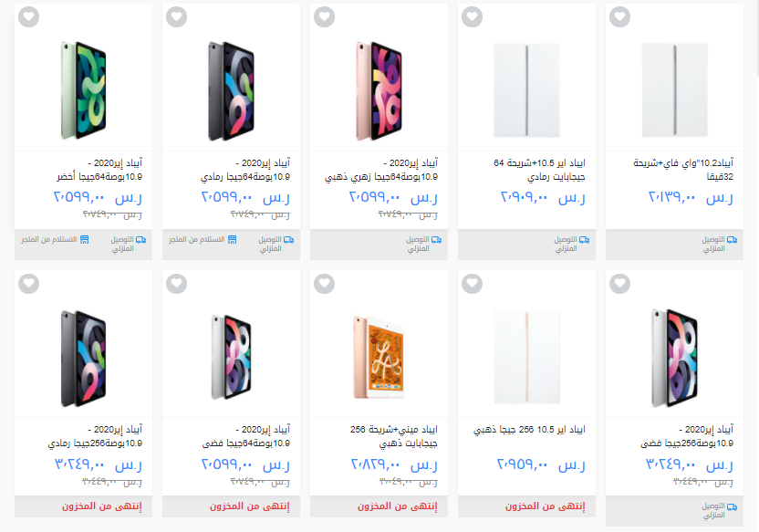Open the gold iPad mini product image
Image resolution: width=759 pixels, height=532 pixels.
coord(379,357)
